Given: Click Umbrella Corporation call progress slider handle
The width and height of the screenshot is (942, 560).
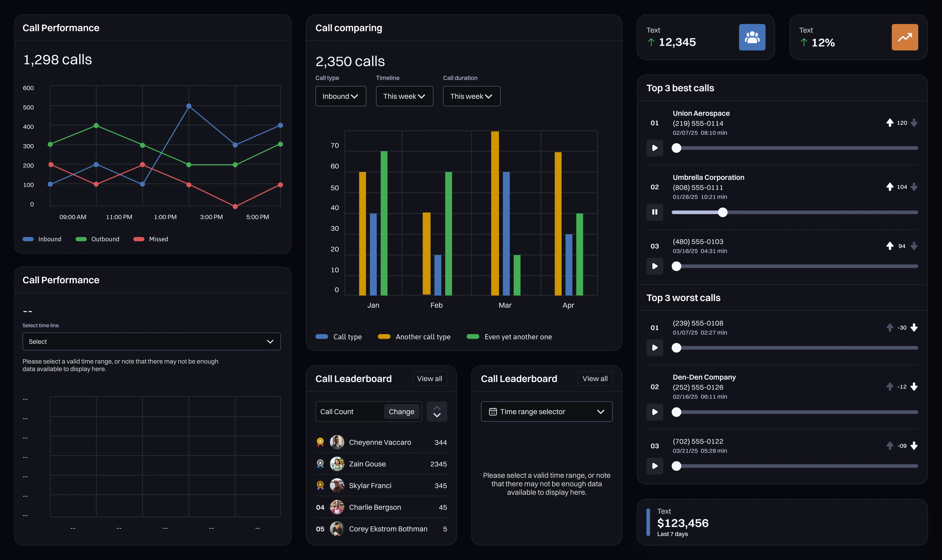Looking at the screenshot, I should (x=723, y=212).
